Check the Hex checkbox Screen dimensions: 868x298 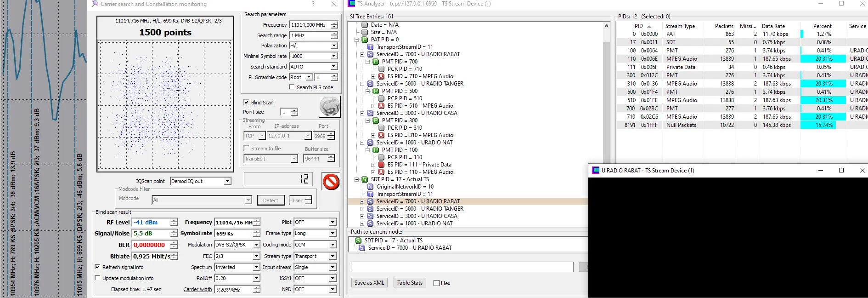click(x=436, y=283)
